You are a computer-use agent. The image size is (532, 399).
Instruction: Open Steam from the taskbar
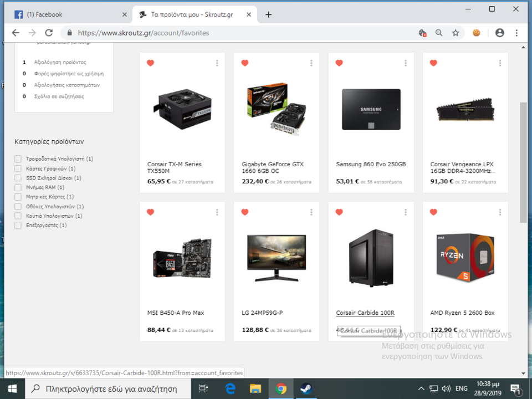(x=306, y=389)
